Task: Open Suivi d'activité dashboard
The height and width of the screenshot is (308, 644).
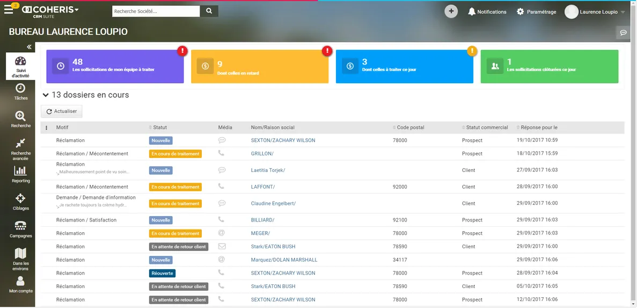Action: pyautogui.click(x=20, y=67)
